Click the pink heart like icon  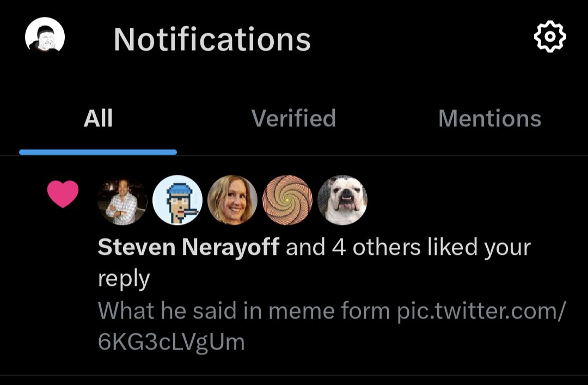pyautogui.click(x=63, y=195)
